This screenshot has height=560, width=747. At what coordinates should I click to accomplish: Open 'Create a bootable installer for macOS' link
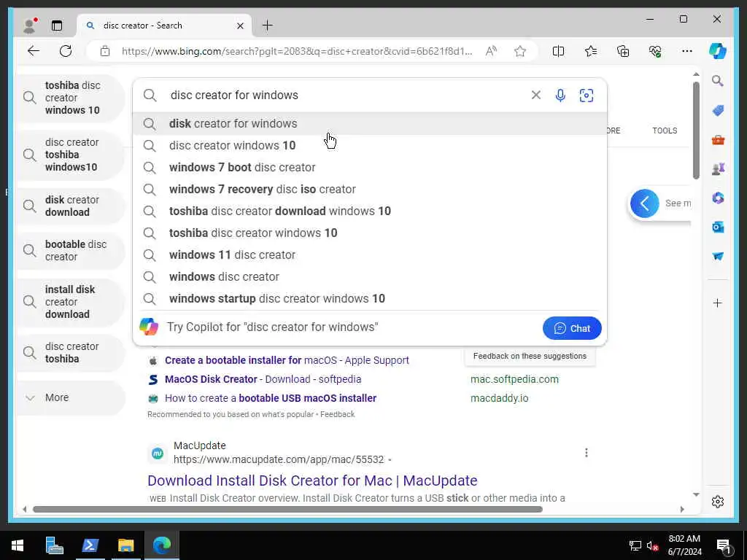[287, 360]
